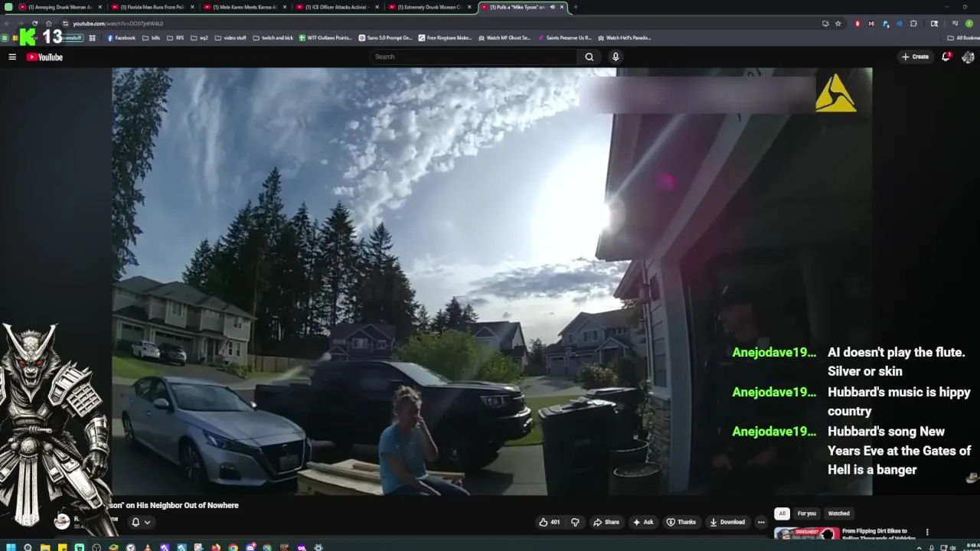Open Windows taskbar search
This screenshot has height=551, width=980.
(28, 547)
